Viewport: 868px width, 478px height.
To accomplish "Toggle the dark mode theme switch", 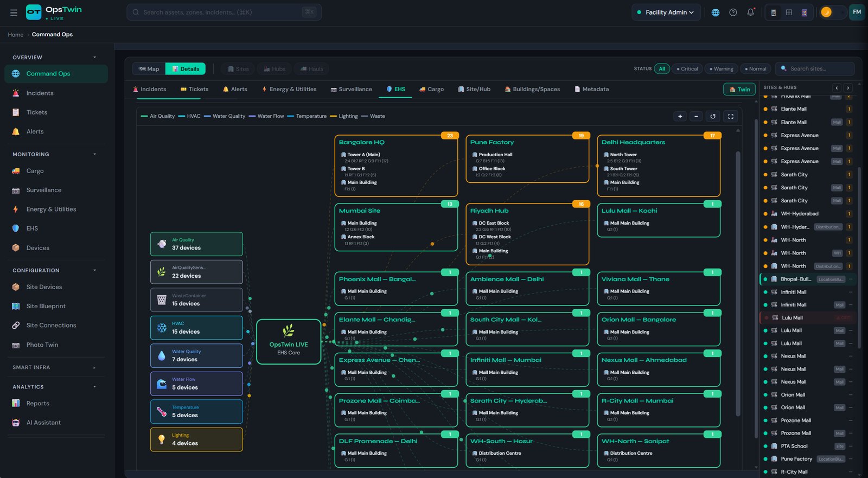I will pyautogui.click(x=833, y=12).
